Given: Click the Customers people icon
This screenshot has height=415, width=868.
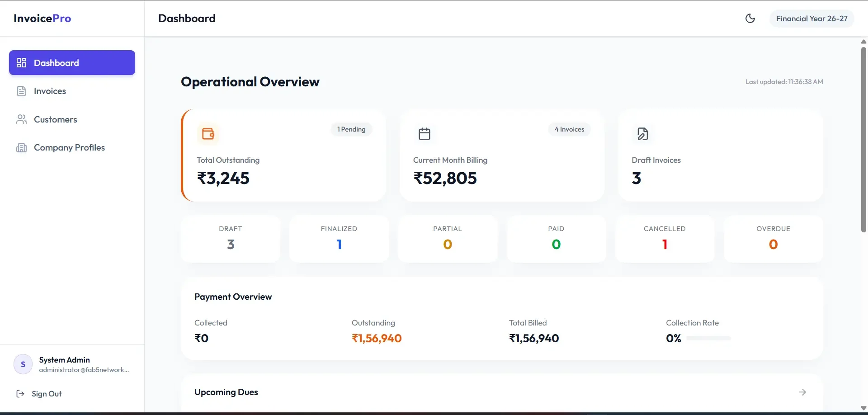Looking at the screenshot, I should point(21,119).
